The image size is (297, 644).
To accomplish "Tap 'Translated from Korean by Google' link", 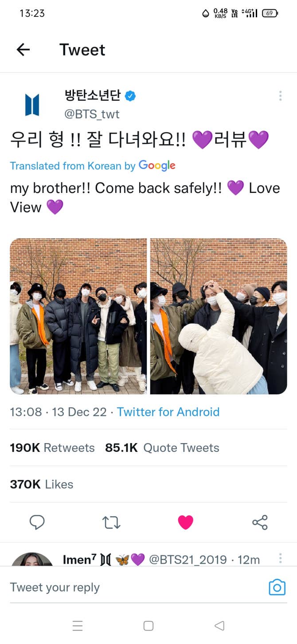I will (x=93, y=166).
